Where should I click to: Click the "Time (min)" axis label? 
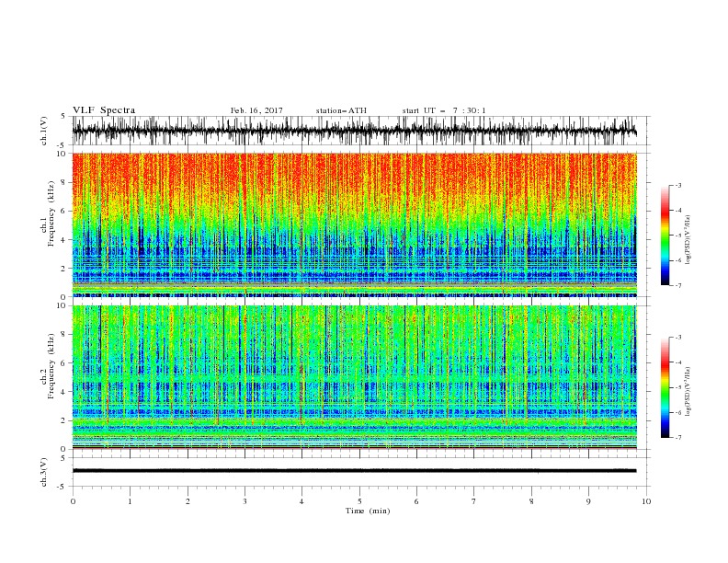[x=368, y=511]
